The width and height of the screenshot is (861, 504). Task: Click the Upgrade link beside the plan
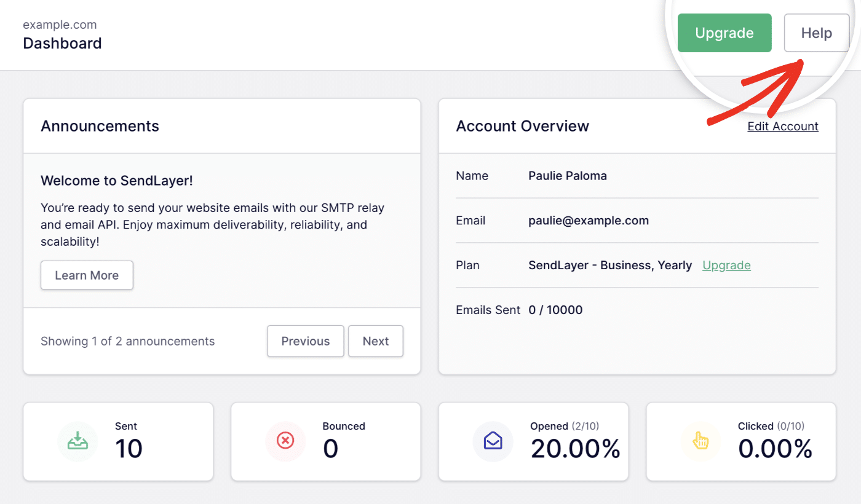pos(726,266)
